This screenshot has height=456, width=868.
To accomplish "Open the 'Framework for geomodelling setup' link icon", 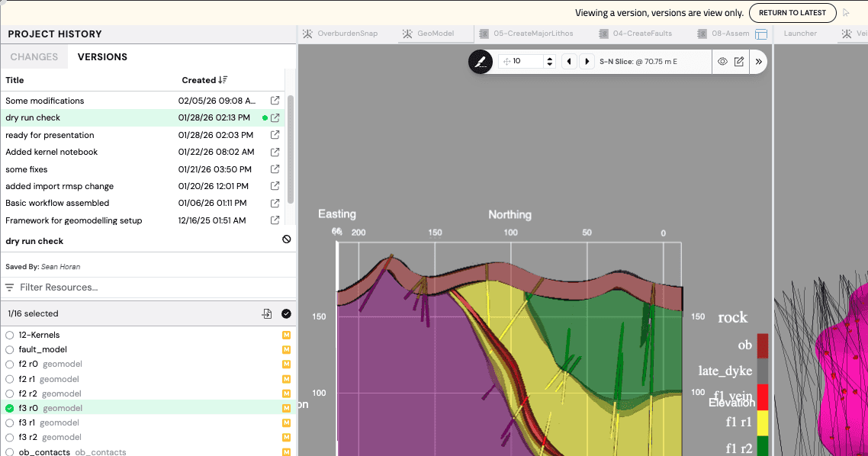I will pyautogui.click(x=275, y=220).
